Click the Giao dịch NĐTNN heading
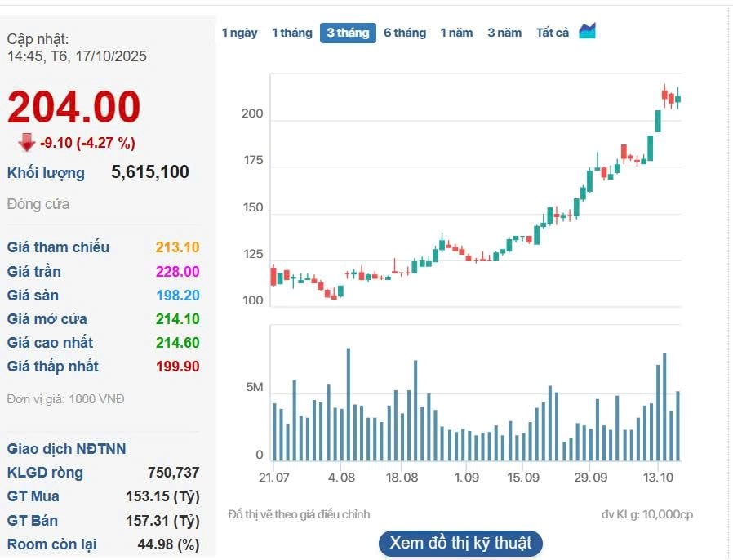Screen dimensions: 733x560 point(66,449)
